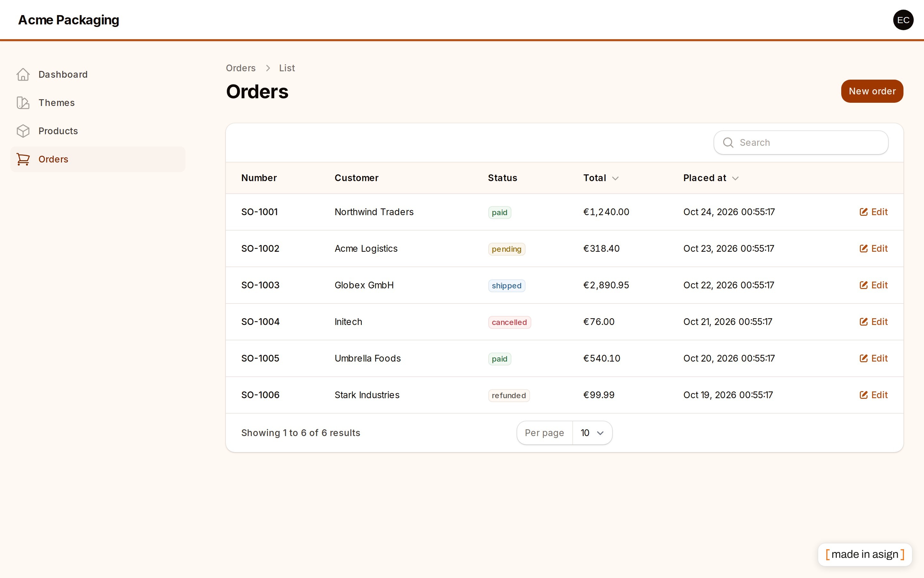Click the Themes swatch icon in sidebar
The height and width of the screenshot is (578, 924).
click(x=23, y=103)
